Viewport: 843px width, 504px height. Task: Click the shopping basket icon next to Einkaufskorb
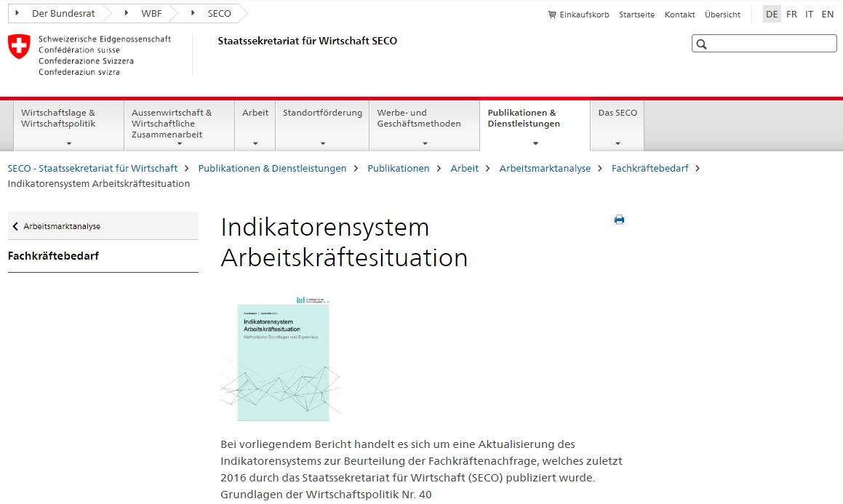[551, 14]
